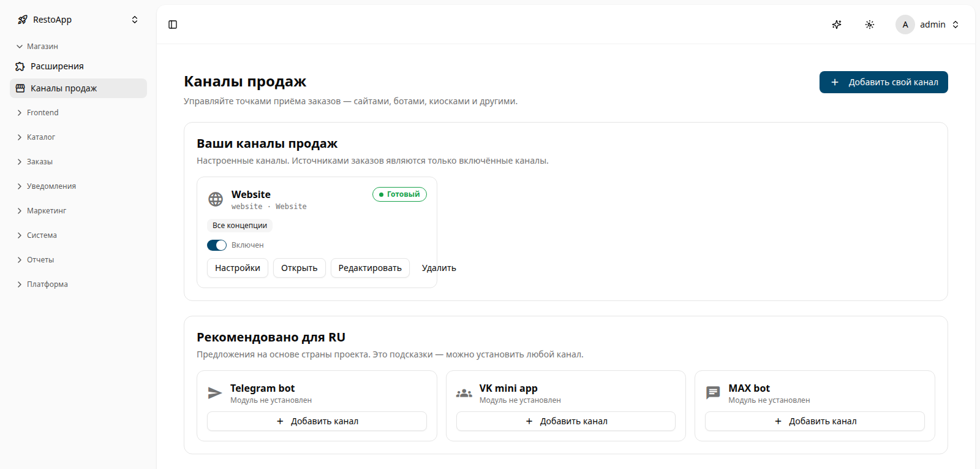The height and width of the screenshot is (469, 980).
Task: Click the Website channel title
Action: 251,194
